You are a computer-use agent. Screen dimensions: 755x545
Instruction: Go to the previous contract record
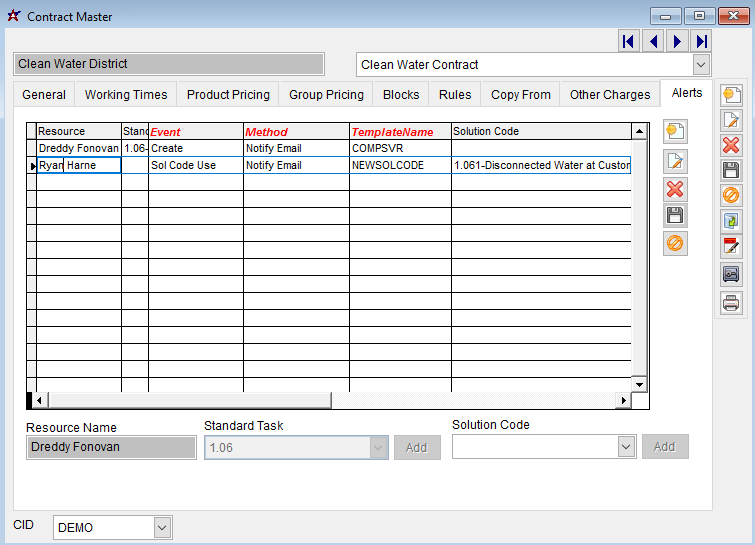(x=653, y=41)
